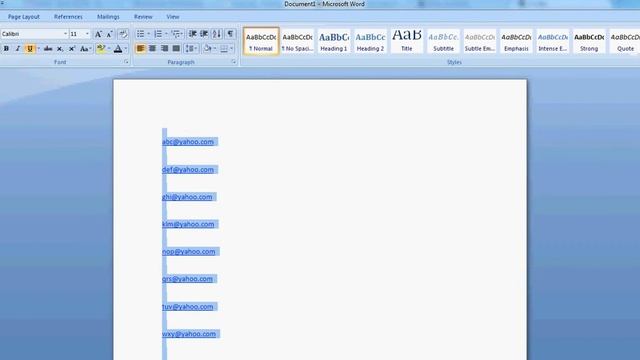Apply the Strong style

(589, 41)
